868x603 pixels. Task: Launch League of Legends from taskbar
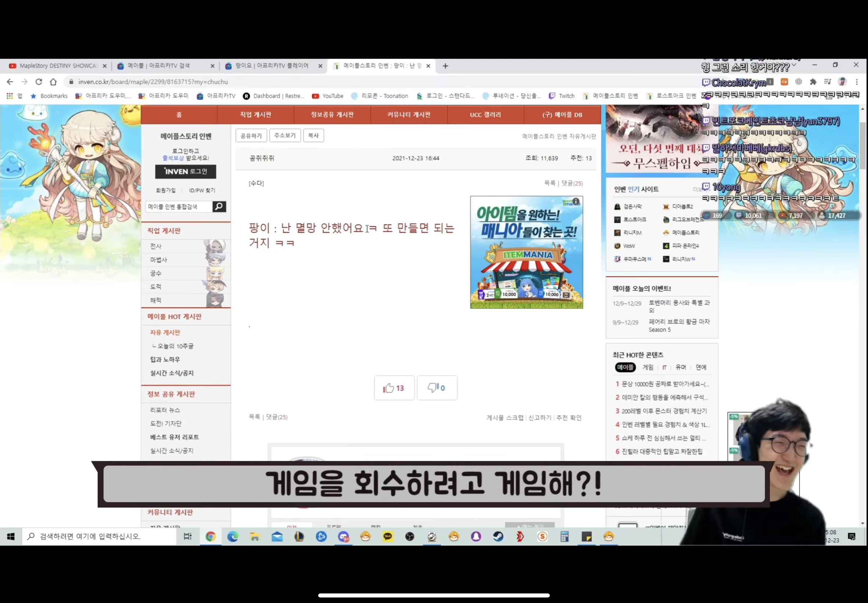pos(299,536)
